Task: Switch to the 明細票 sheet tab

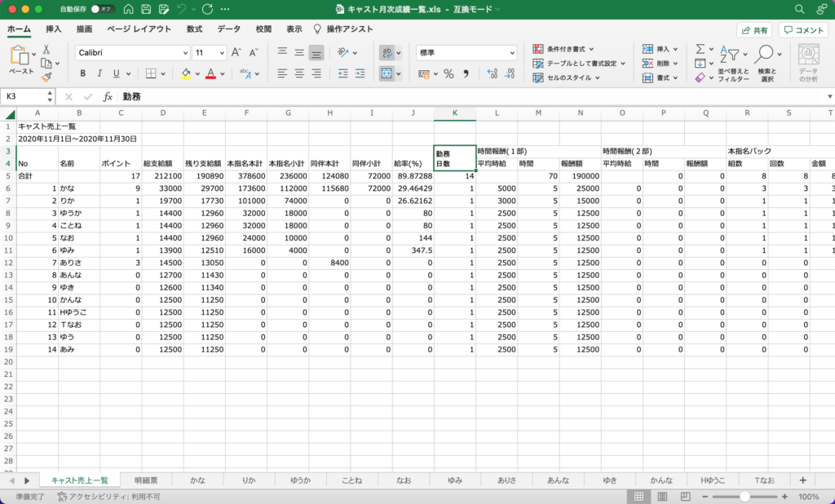Action: coord(146,480)
